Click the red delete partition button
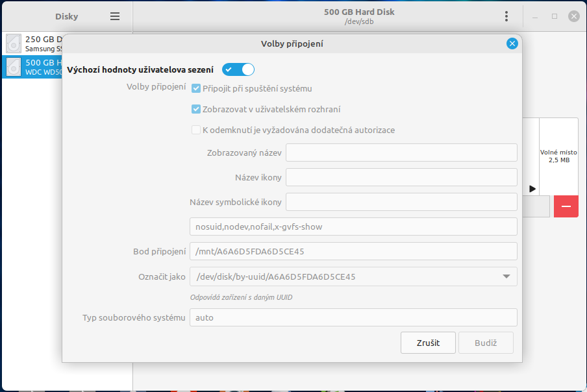The image size is (587, 392). coord(566,206)
